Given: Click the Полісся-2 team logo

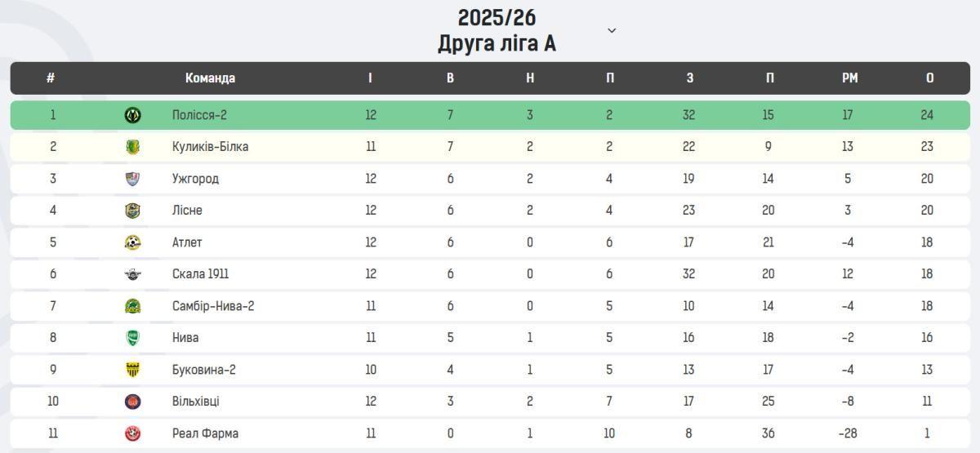Looking at the screenshot, I should pos(132,115).
